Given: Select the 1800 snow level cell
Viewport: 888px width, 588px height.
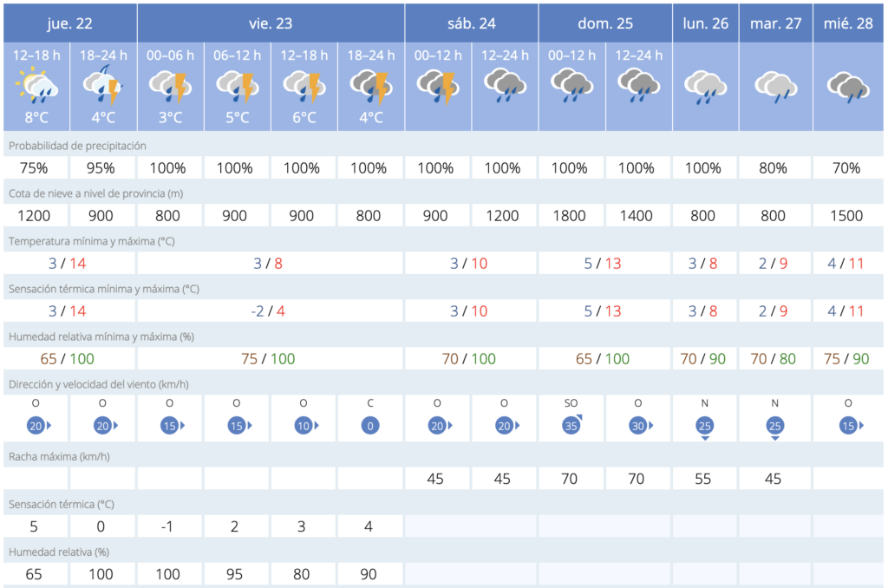Looking at the screenshot, I should point(570,216).
